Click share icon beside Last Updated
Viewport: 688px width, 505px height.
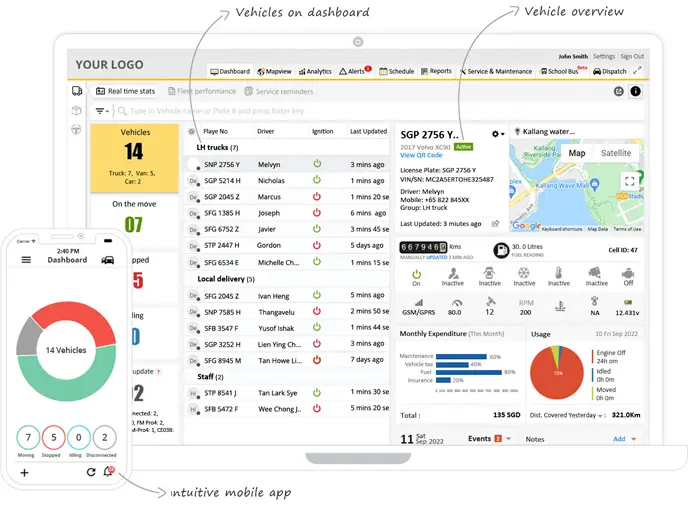click(x=495, y=224)
